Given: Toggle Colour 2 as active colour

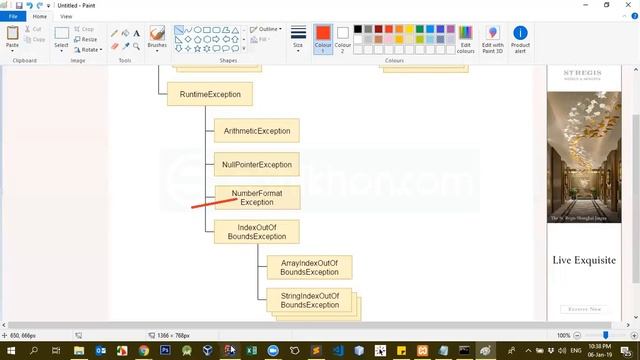Looking at the screenshot, I should pyautogui.click(x=342, y=39).
